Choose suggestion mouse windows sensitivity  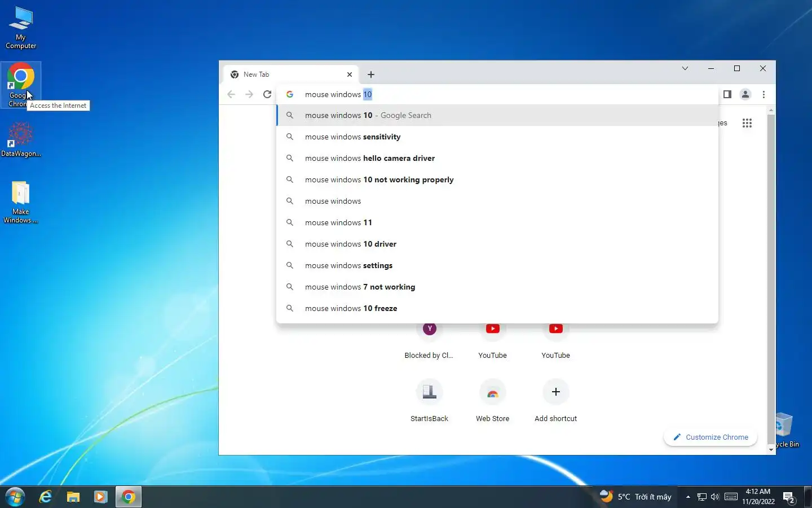[x=497, y=137]
